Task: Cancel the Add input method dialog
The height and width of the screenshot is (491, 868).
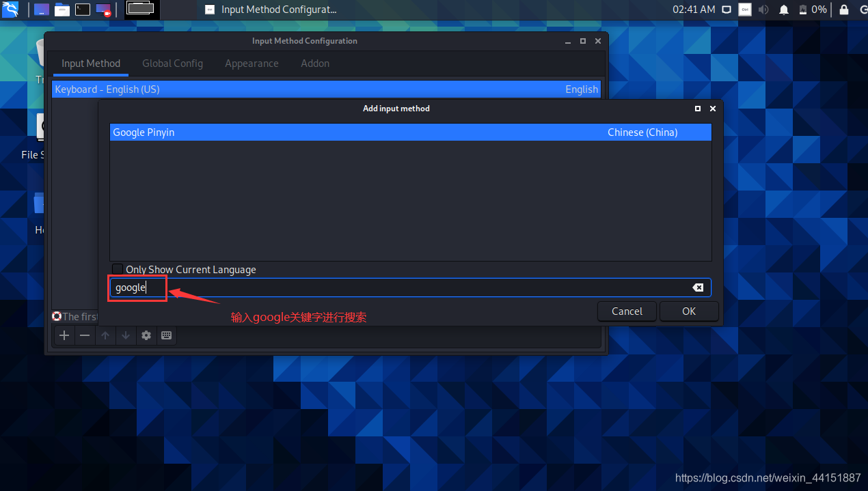Action: 627,311
